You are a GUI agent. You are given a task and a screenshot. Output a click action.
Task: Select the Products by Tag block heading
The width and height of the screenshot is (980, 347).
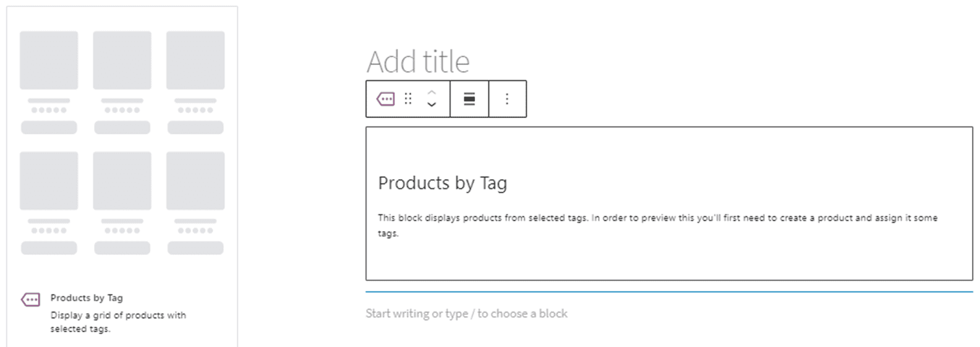[442, 183]
